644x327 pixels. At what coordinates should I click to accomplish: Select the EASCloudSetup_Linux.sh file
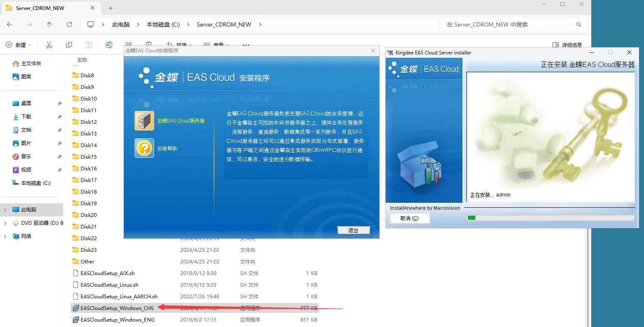105,285
